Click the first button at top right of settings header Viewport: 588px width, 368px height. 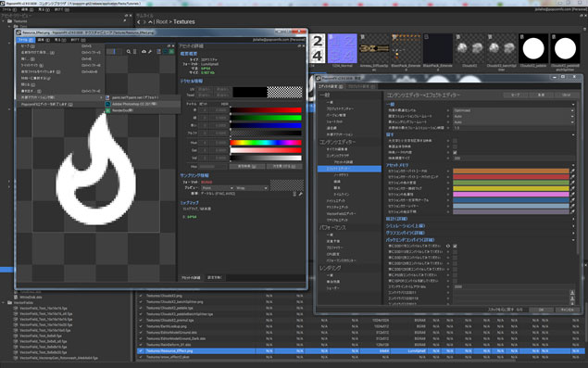[516, 95]
